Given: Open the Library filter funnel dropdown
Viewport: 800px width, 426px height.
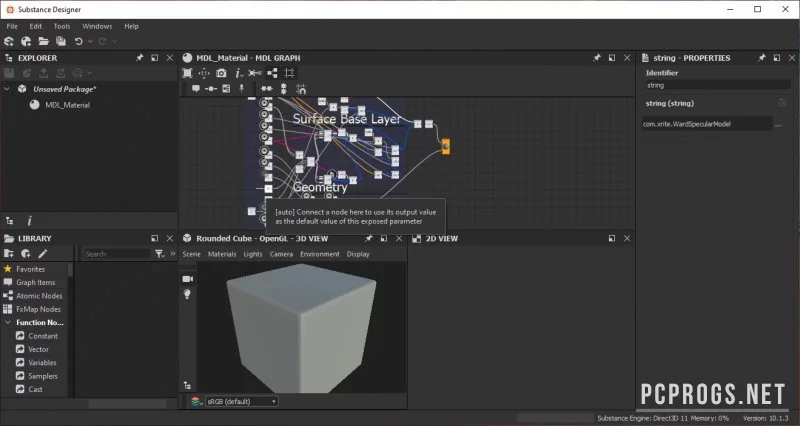Looking at the screenshot, I should point(160,254).
